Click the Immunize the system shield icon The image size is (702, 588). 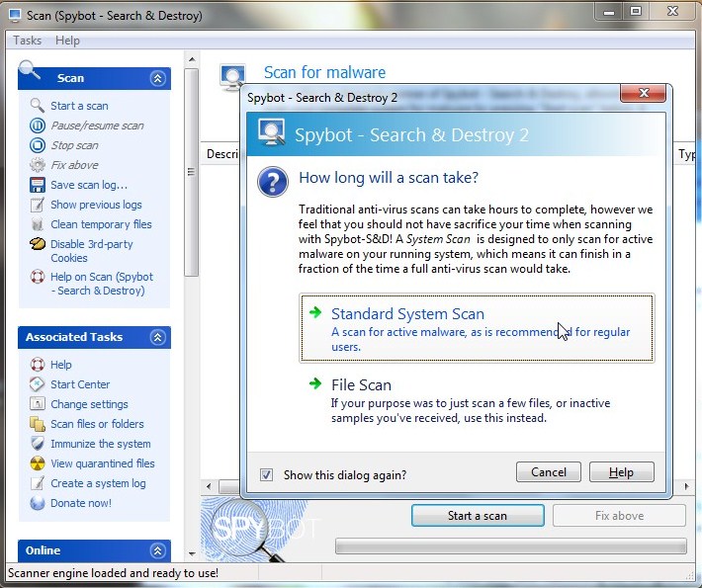click(x=38, y=444)
